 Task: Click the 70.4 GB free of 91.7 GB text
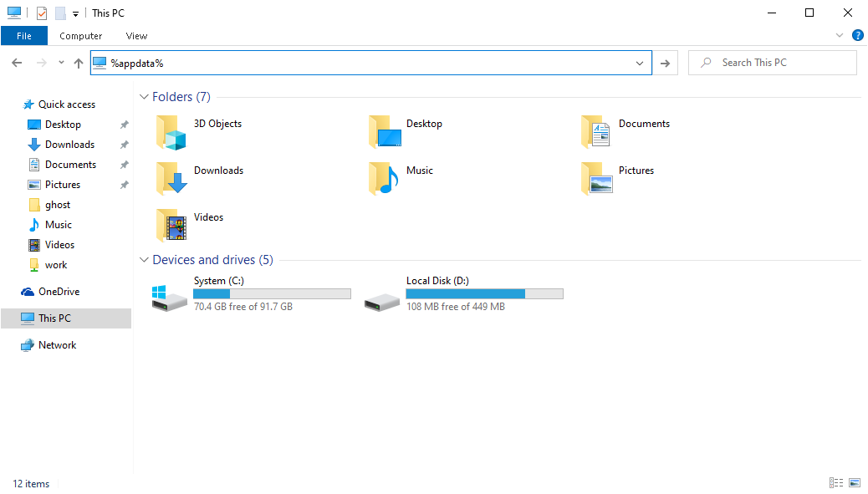[x=243, y=307]
